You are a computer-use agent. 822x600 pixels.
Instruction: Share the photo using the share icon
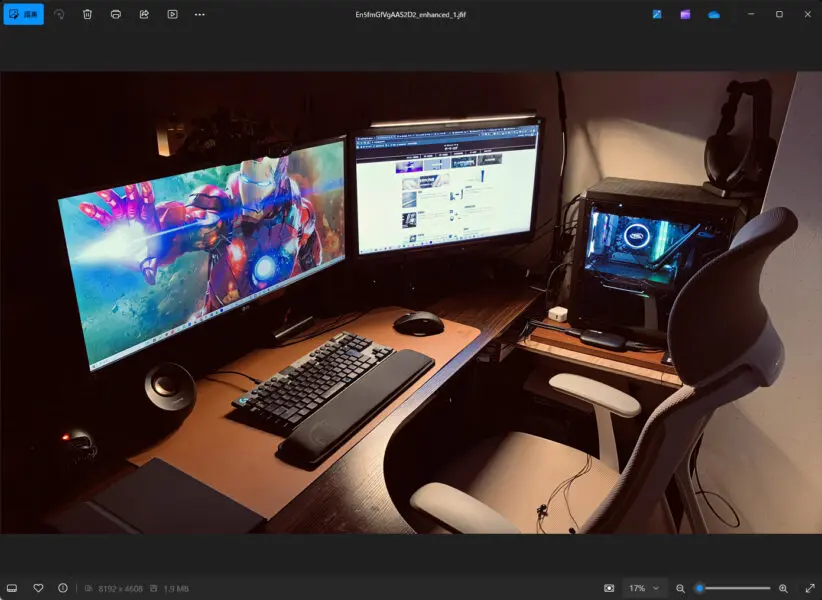pyautogui.click(x=144, y=14)
